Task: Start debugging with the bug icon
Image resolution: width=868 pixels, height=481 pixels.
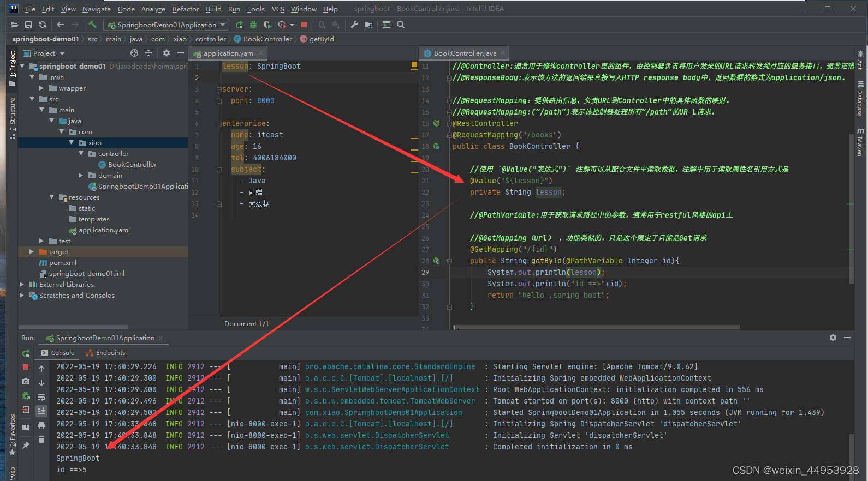Action: [x=253, y=25]
